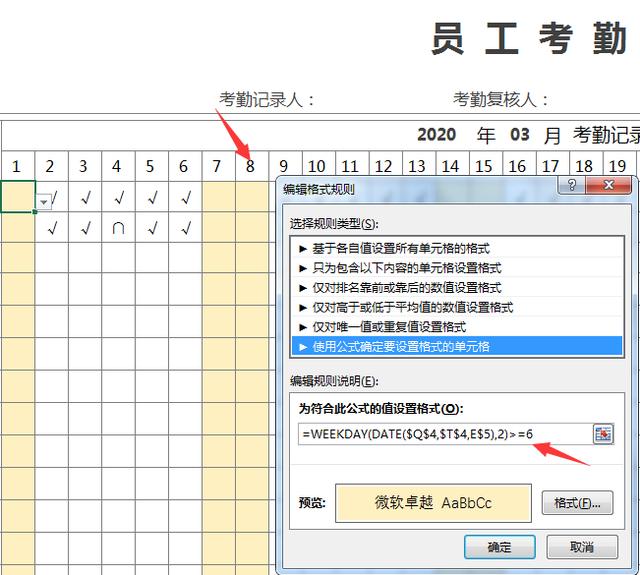Select rule type 使用公式确定要设置格式的单元格
This screenshot has width=640, height=575.
coord(457,346)
